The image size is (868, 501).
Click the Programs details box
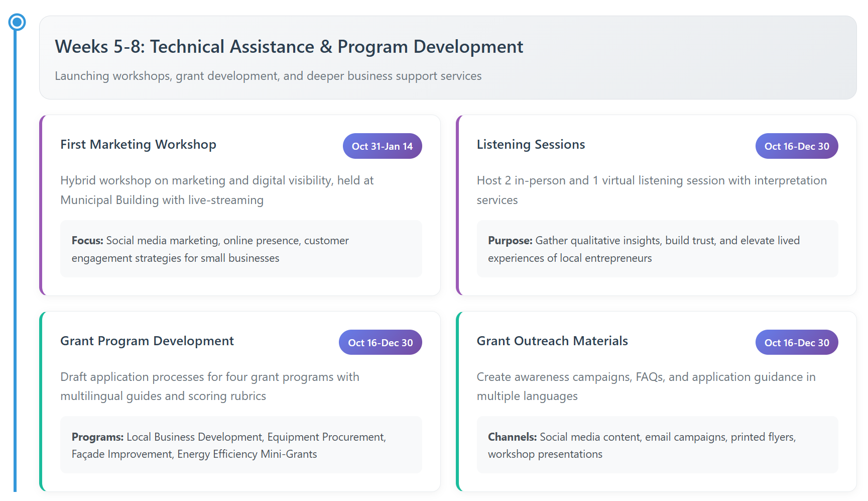coord(241,445)
